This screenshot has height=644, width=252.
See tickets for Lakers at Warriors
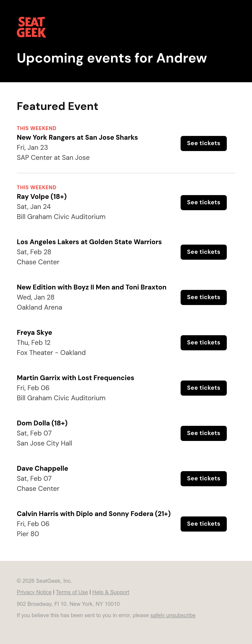pos(203,252)
